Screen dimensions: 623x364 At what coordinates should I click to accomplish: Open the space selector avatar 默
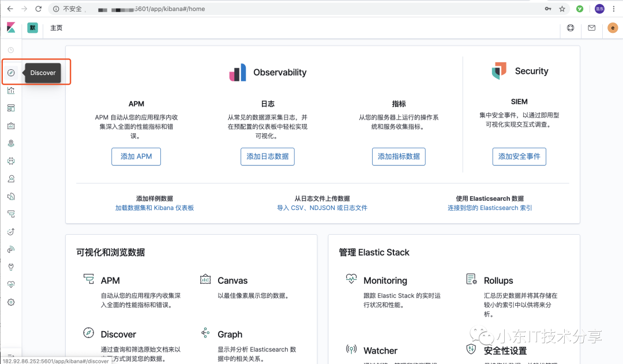coord(32,28)
